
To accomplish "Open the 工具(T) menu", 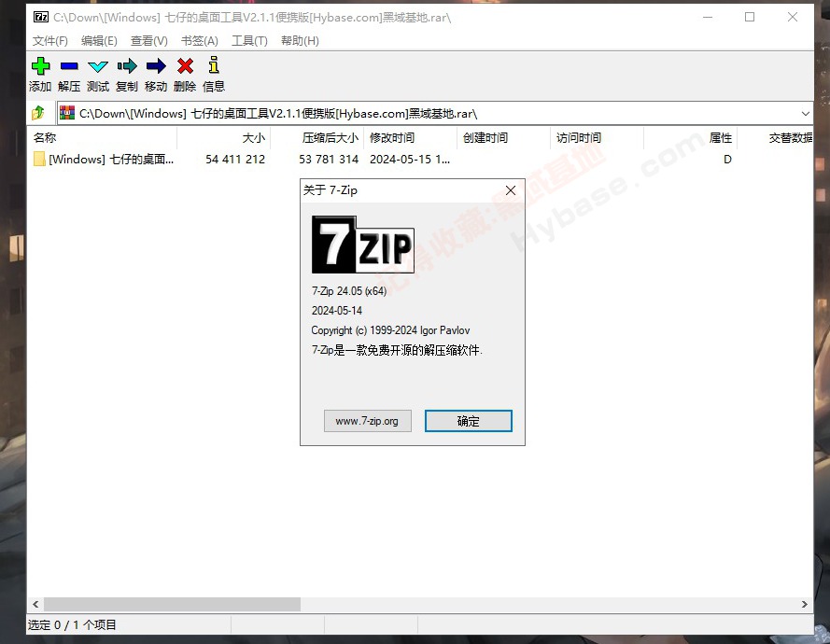I will pos(249,41).
